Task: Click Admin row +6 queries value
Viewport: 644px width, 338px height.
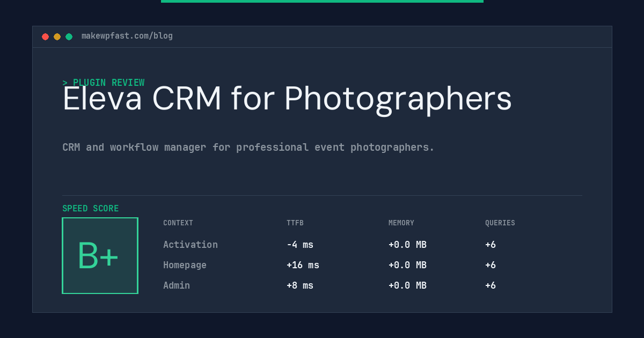Action: click(x=491, y=285)
